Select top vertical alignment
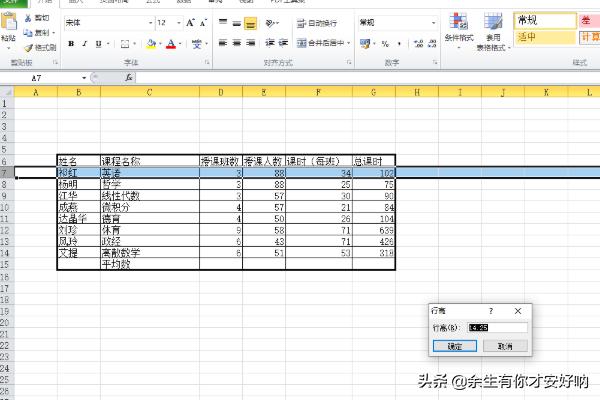 click(223, 23)
